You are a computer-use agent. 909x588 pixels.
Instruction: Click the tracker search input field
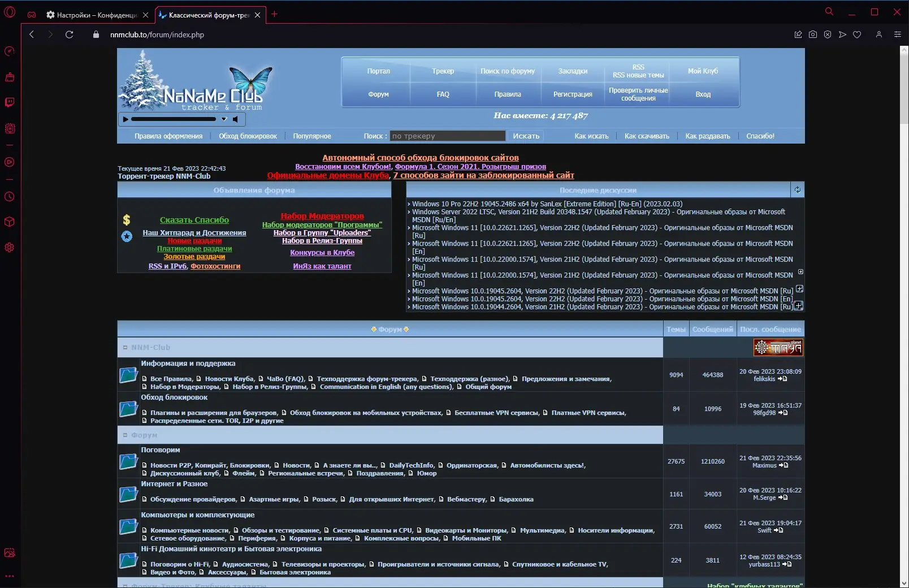click(448, 136)
